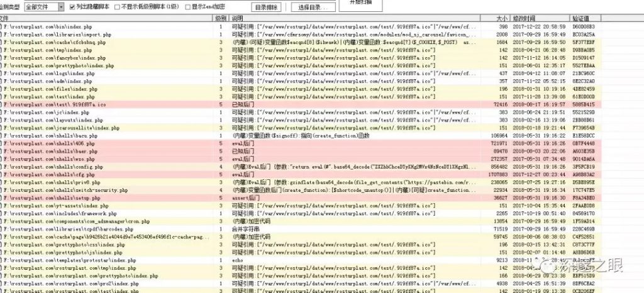Click the echo description cell
Screen dimensions: 644x293
(x=237, y=260)
